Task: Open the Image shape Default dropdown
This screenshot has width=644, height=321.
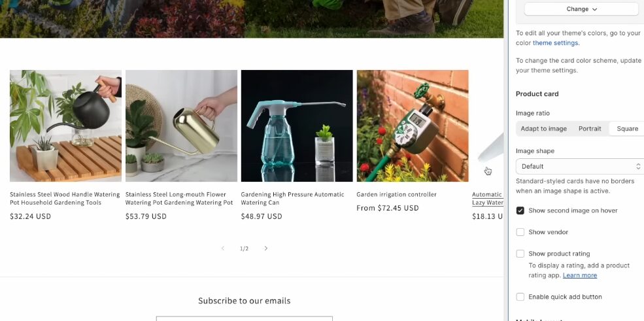Action: [579, 166]
